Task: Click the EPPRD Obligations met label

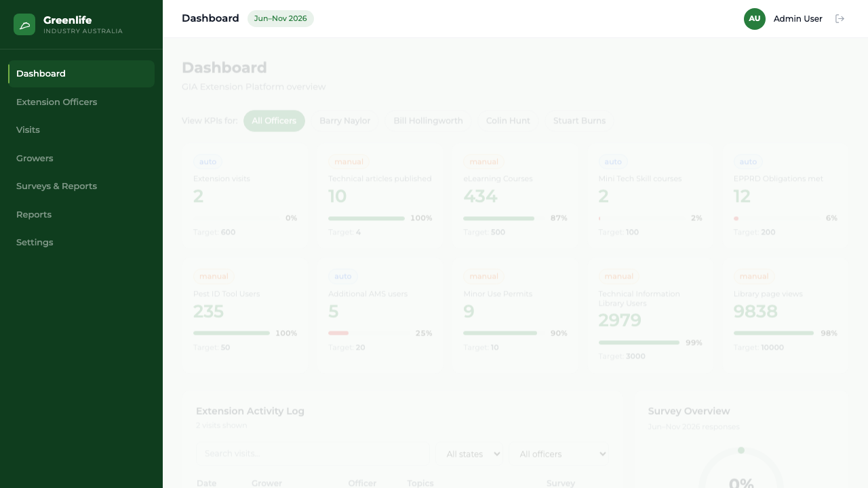Action: 778,179
